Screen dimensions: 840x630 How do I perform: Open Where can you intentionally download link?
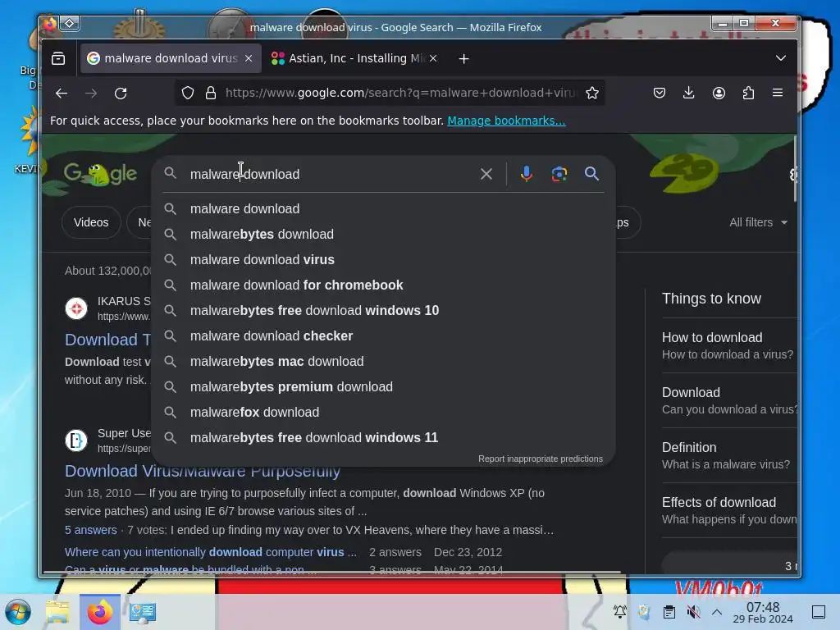point(211,552)
